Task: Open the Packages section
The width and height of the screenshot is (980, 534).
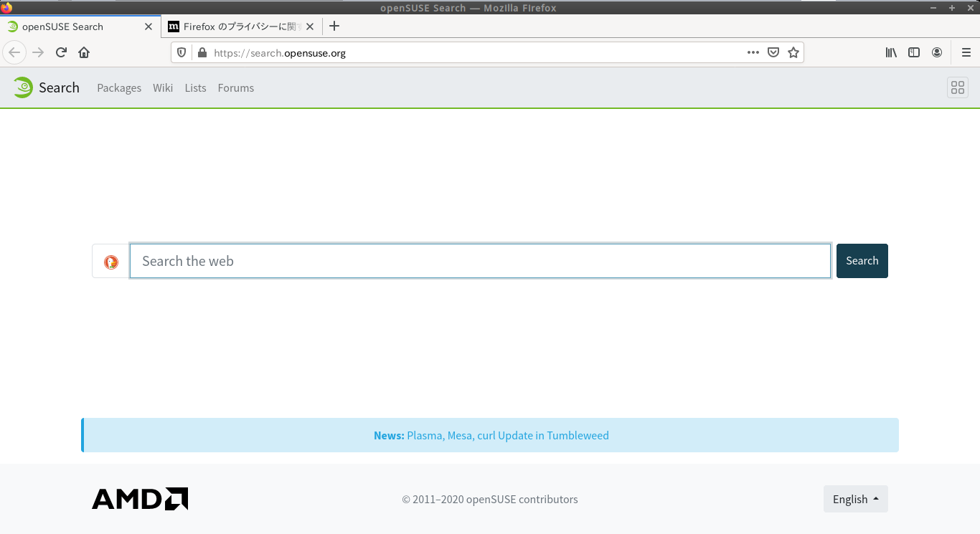Action: [119, 87]
